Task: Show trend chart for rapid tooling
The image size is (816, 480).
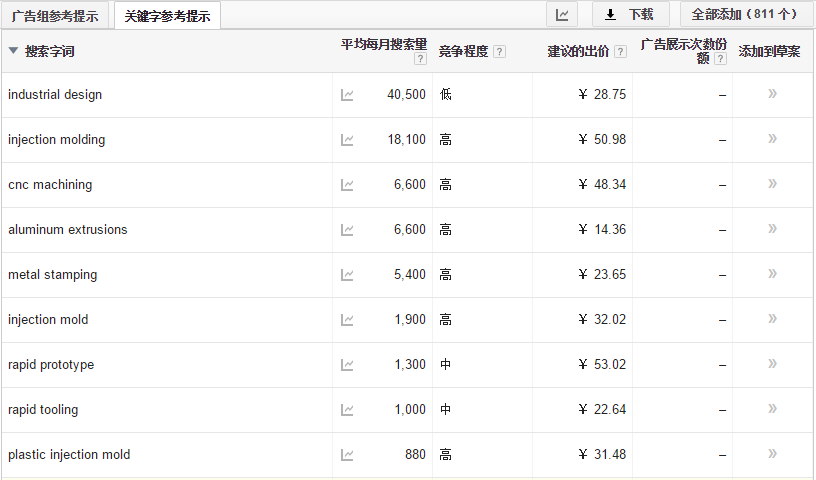Action: point(347,410)
